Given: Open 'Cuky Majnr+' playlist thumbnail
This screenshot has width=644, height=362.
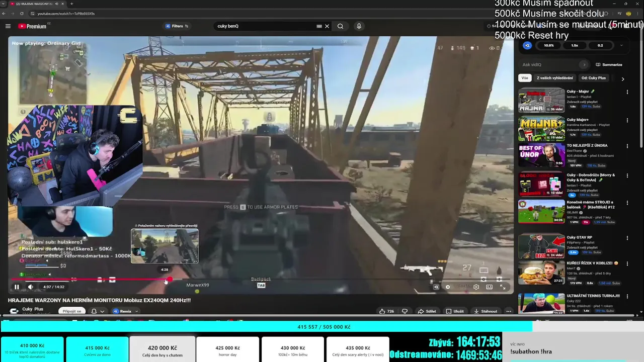Looking at the screenshot, I should tap(541, 129).
